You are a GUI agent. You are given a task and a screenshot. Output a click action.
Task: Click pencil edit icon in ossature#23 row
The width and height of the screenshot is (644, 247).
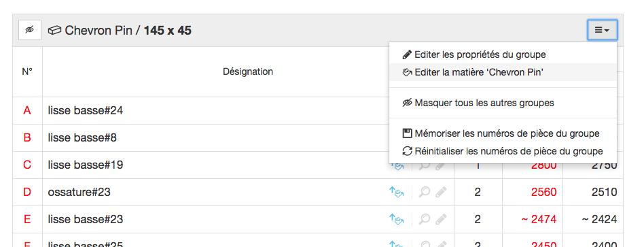[x=441, y=193]
